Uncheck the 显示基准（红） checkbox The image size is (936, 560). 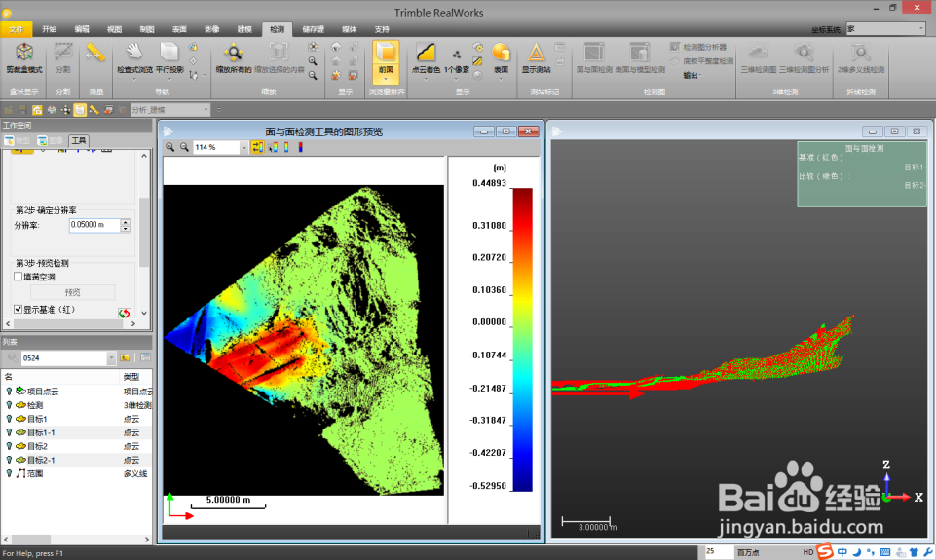pyautogui.click(x=18, y=309)
